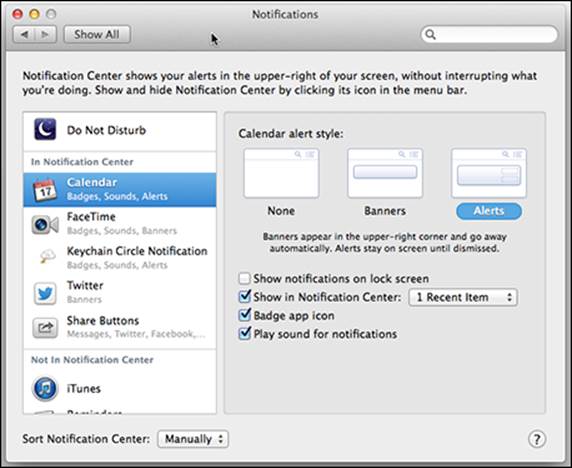Go back with the left arrow button
This screenshot has width=572, height=468.
point(24,35)
